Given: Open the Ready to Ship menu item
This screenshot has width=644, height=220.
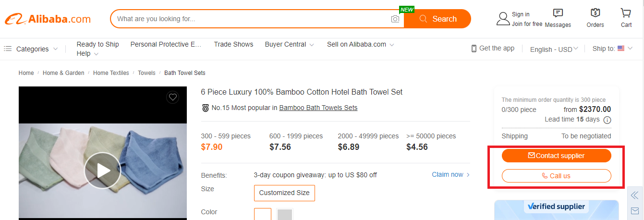Looking at the screenshot, I should pos(97,44).
